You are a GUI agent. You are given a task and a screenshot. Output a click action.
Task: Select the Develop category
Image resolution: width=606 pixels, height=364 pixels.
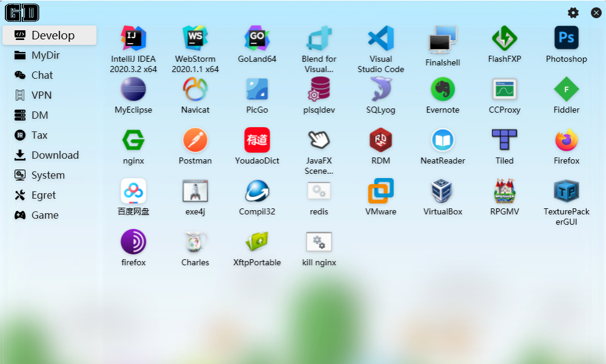coord(50,35)
